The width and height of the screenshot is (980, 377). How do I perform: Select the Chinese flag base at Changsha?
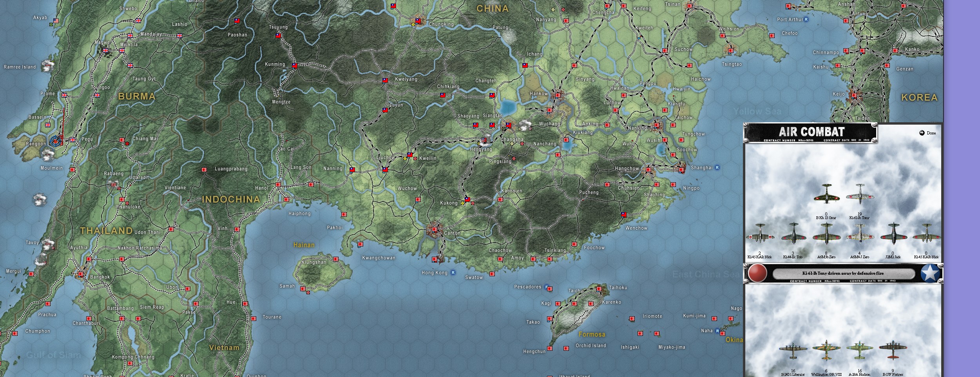509,125
